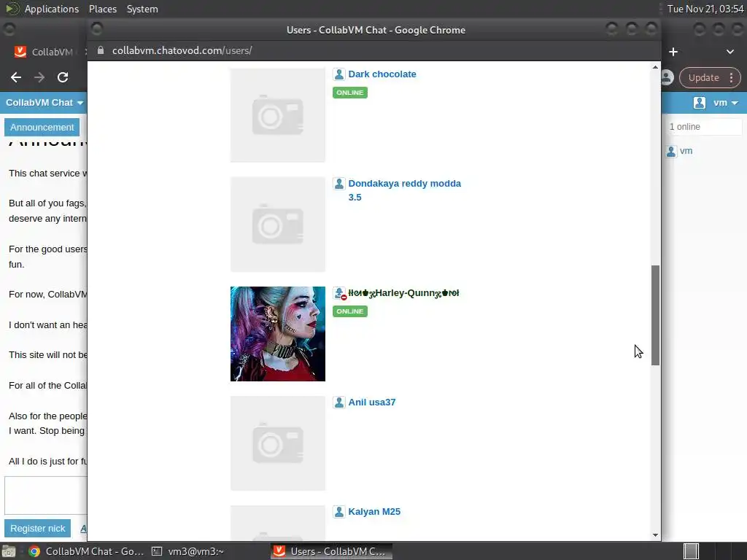Image resolution: width=747 pixels, height=560 pixels.
Task: Open the Kalyan M25 profile link
Action: [374, 511]
